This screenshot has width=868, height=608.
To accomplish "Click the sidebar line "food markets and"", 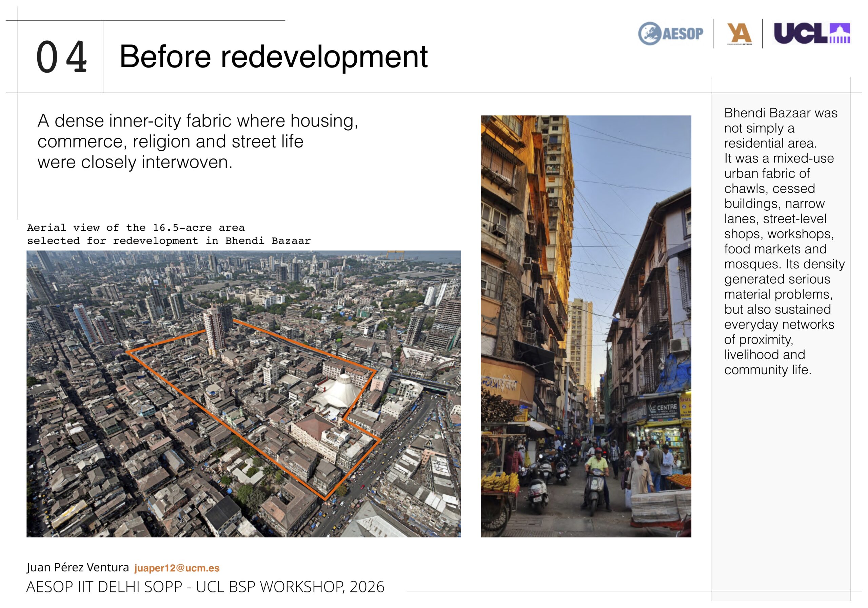I will [x=775, y=249].
